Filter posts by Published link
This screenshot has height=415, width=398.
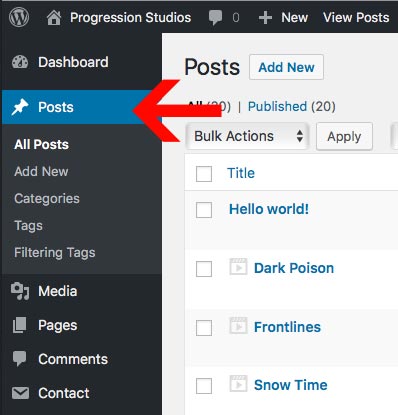(277, 107)
